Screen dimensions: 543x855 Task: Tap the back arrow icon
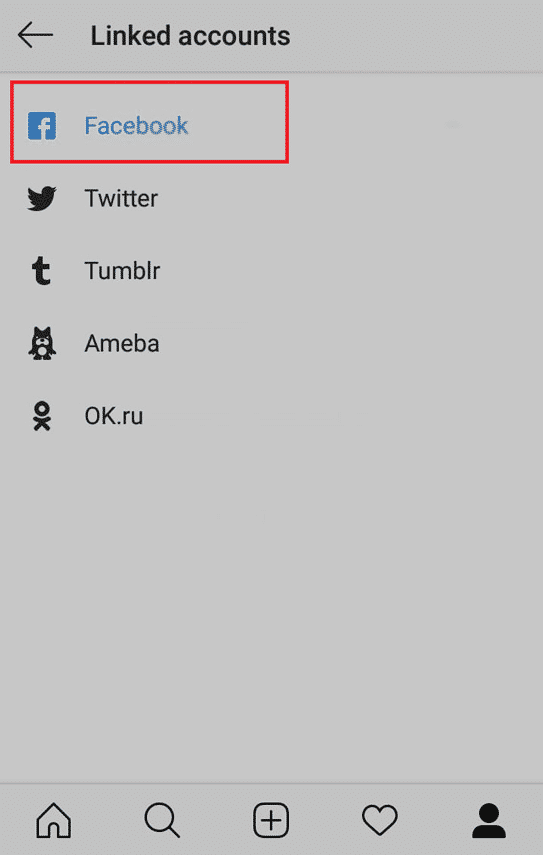[35, 35]
